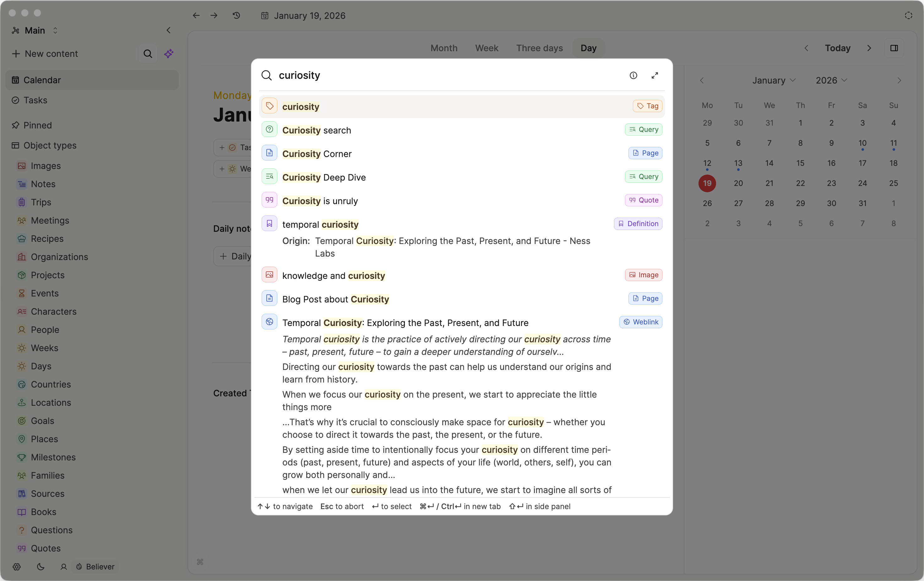
Task: Click the history clock icon
Action: (236, 15)
